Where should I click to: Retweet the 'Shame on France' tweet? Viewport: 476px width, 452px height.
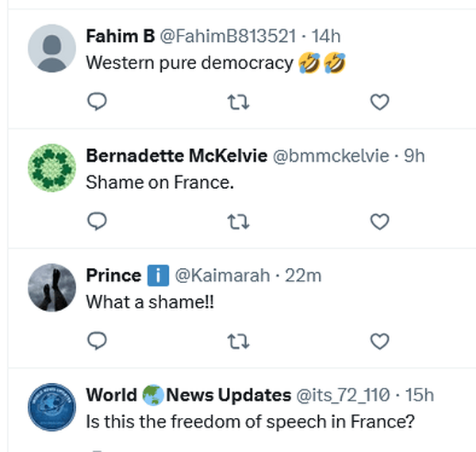[x=238, y=220]
